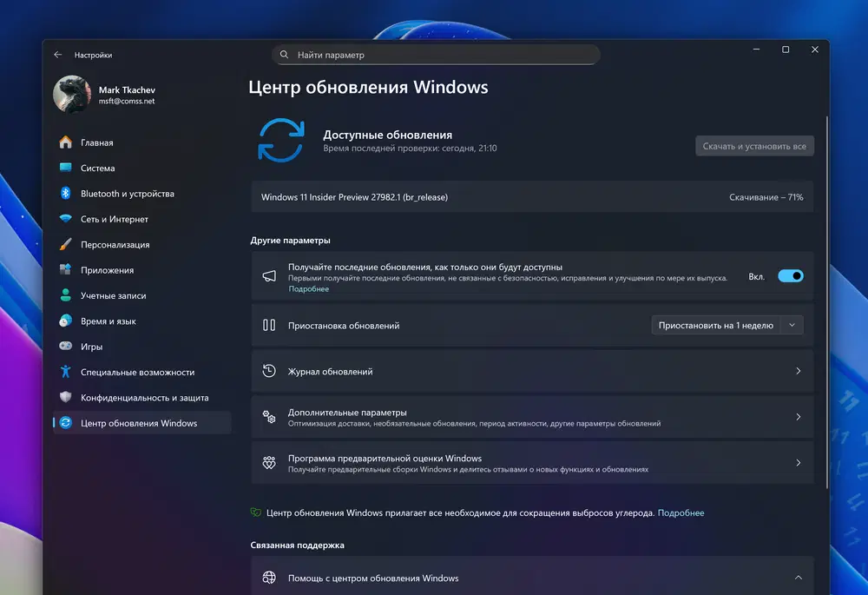The width and height of the screenshot is (868, 595).
Task: Click the pause icon near Приостановка обновлений
Action: click(x=269, y=324)
